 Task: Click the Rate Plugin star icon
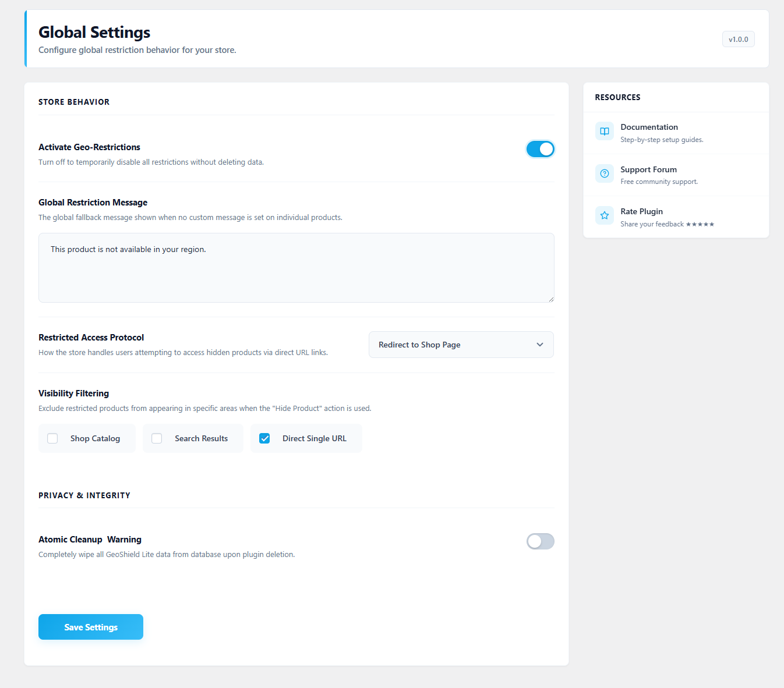(x=604, y=215)
